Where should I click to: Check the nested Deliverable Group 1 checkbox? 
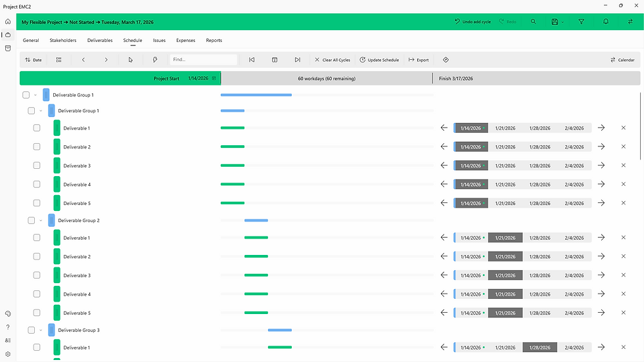coord(32,110)
